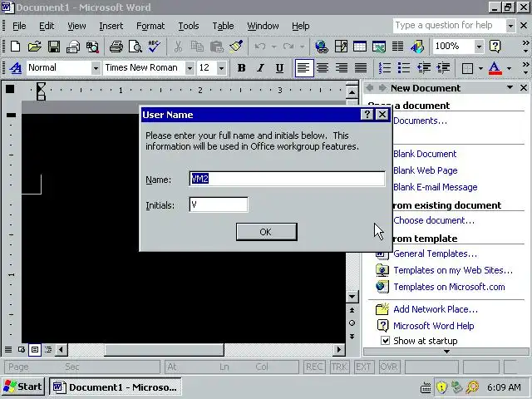Save the document with the floppy icon

53,47
